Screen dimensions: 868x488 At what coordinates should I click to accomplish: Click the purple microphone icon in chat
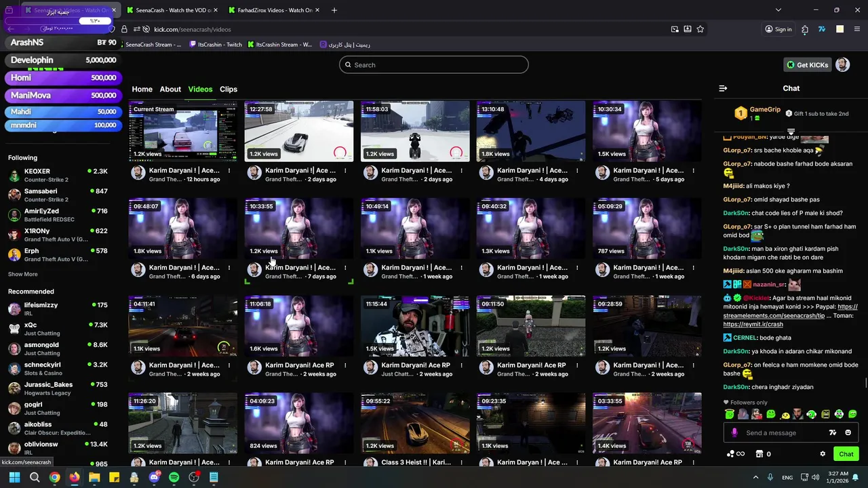point(734,432)
